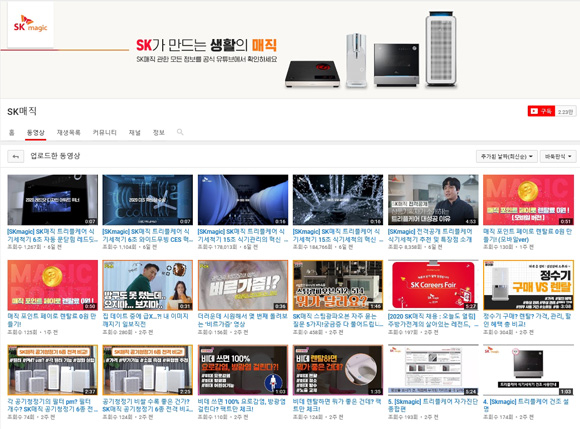
Task: Open the 채널 tab
Action: (134, 132)
